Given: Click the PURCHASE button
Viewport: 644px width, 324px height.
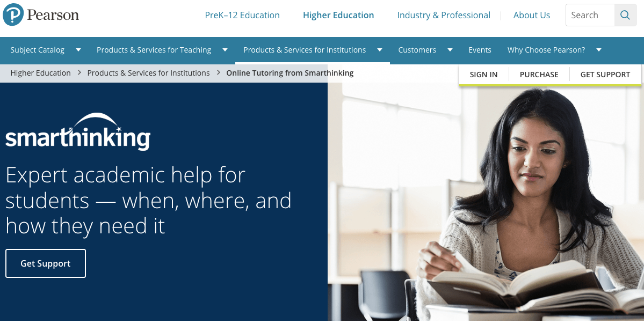Looking at the screenshot, I should click(539, 75).
